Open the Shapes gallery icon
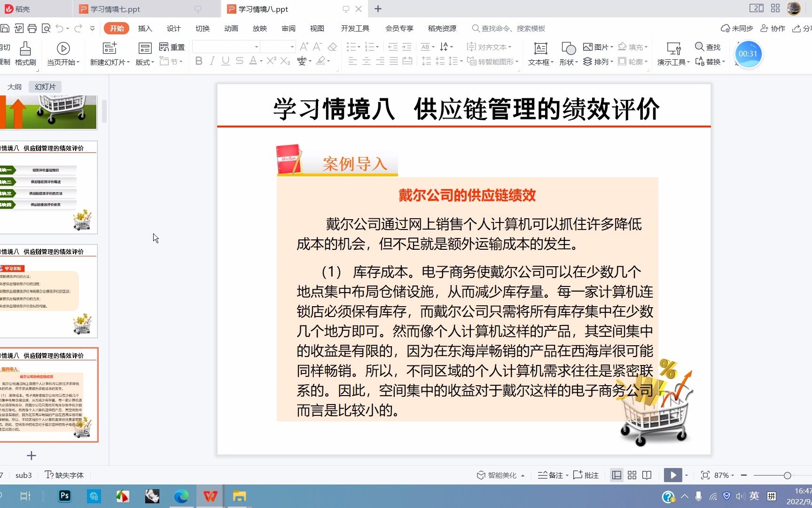The width and height of the screenshot is (812, 508). (568, 48)
